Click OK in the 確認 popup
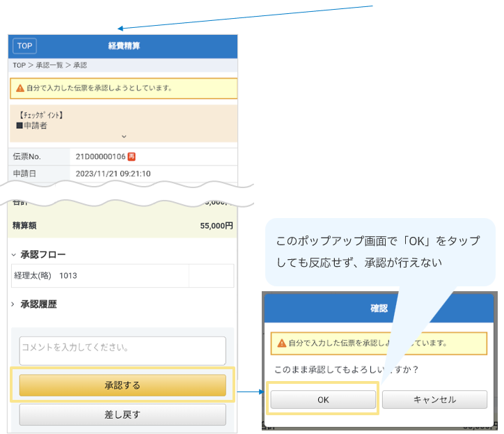This screenshot has width=504, height=434. tap(323, 400)
